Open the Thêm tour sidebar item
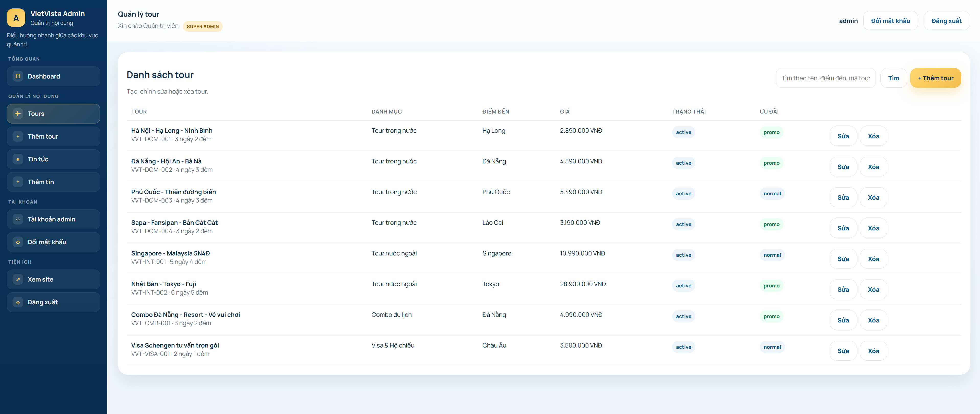Screen dimensions: 980x414 coord(53,136)
